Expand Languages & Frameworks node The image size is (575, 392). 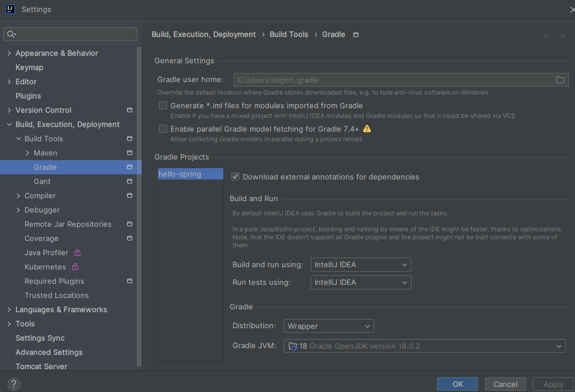pos(9,309)
